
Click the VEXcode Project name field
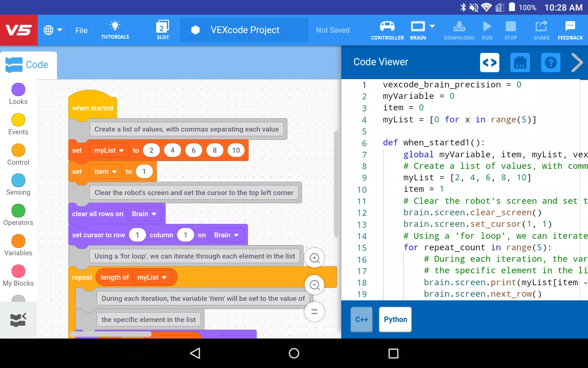point(244,30)
